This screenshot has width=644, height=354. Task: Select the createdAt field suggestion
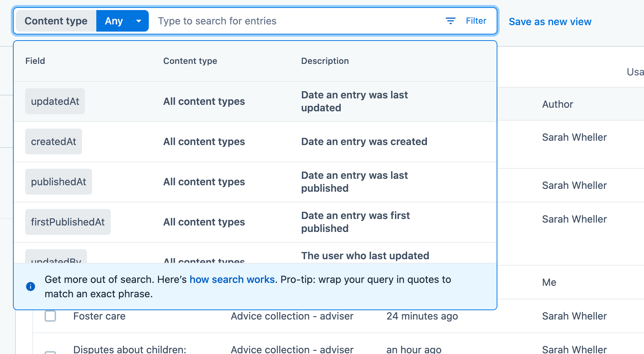[54, 141]
